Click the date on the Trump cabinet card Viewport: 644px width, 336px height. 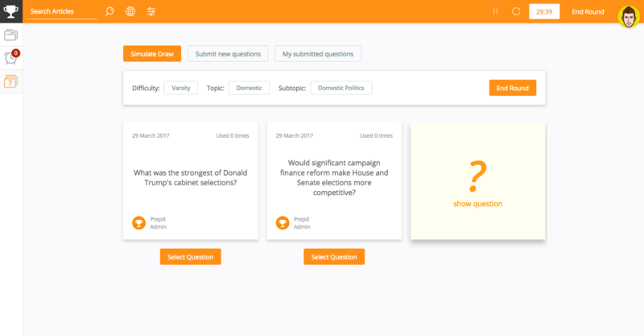point(151,135)
